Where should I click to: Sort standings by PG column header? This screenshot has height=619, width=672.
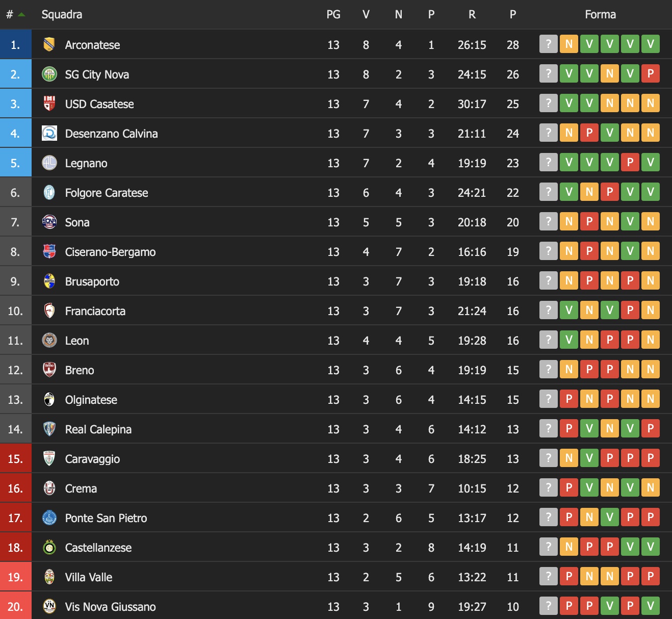coord(333,15)
